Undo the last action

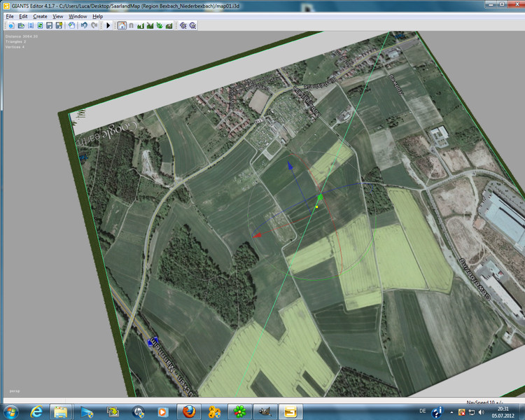(x=84, y=25)
